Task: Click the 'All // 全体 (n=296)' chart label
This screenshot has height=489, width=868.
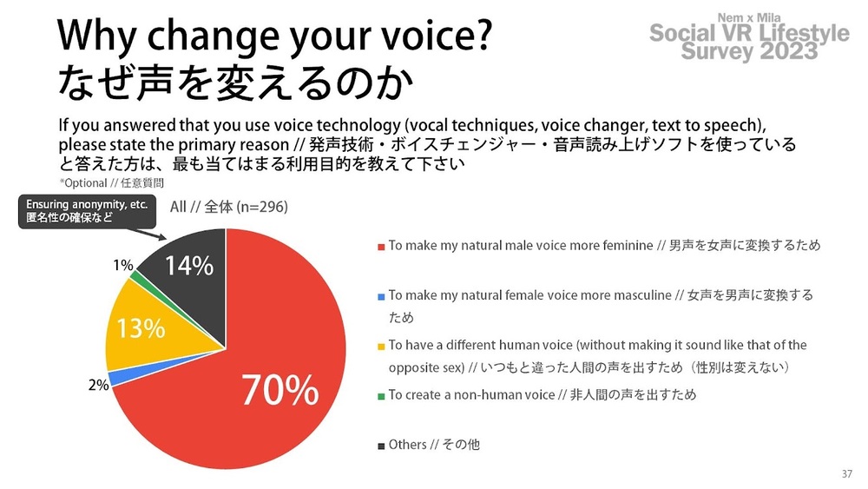Action: click(x=229, y=207)
